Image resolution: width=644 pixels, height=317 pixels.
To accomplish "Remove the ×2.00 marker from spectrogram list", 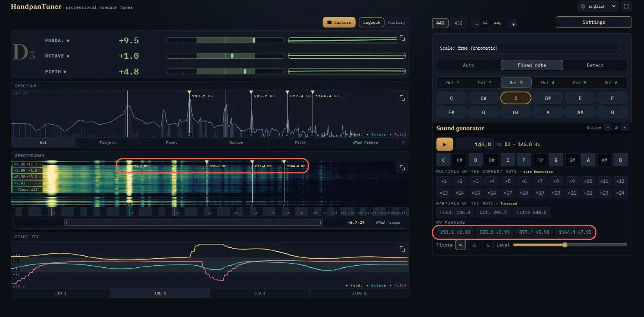I will pos(40,164).
